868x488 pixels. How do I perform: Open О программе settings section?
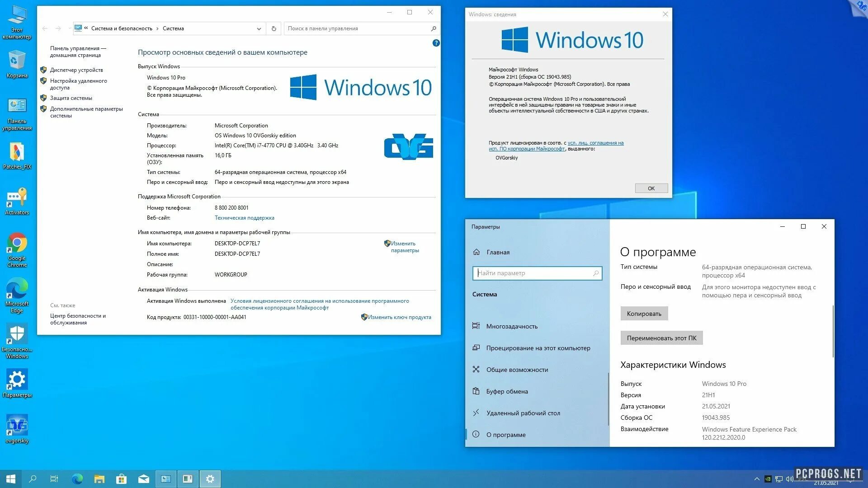pos(507,434)
